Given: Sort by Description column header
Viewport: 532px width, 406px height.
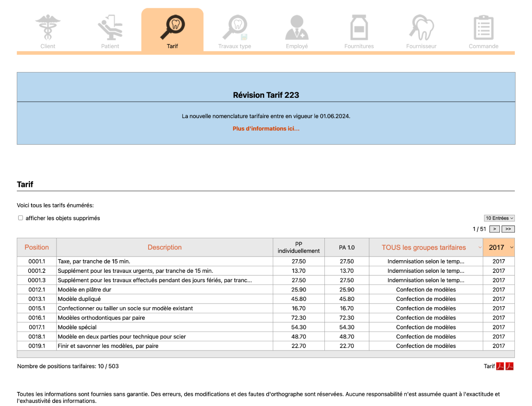Looking at the screenshot, I should pos(165,247).
